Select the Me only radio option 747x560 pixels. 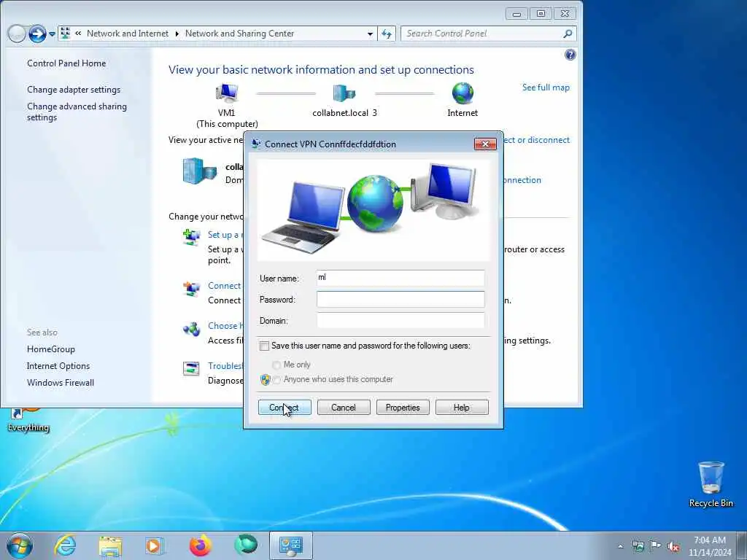point(276,365)
